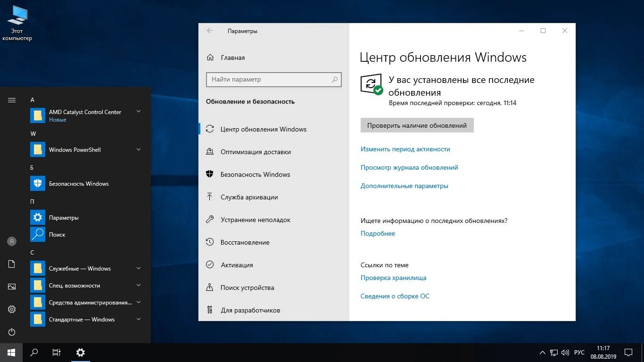Show hidden tray icons chevron
Image resolution: width=644 pixels, height=362 pixels.
pos(542,353)
